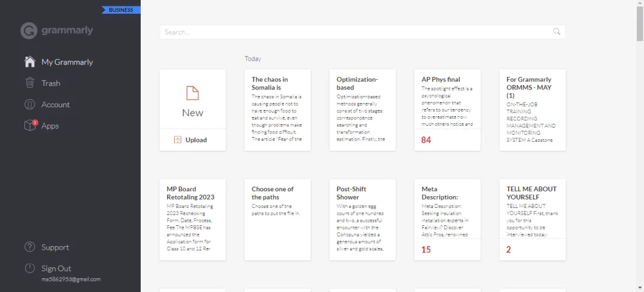The width and height of the screenshot is (644, 292).
Task: Click the Upload button
Action: [x=193, y=140]
